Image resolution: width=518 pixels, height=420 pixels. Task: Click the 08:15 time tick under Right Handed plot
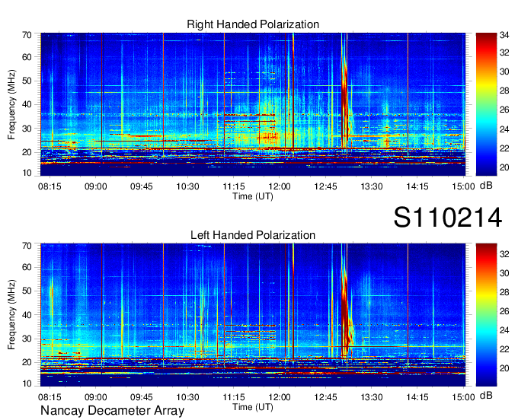pos(50,186)
